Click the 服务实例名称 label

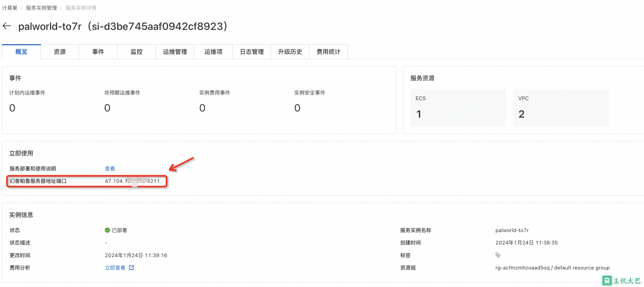pos(416,230)
